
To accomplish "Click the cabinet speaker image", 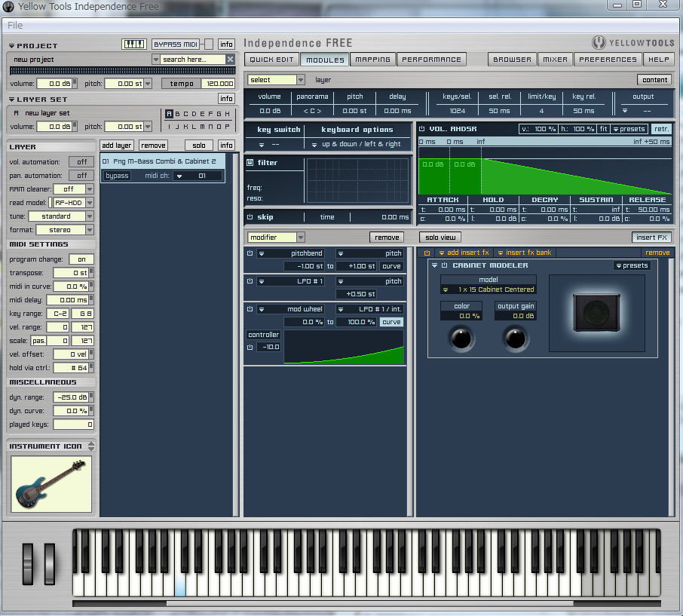I will 596,312.
